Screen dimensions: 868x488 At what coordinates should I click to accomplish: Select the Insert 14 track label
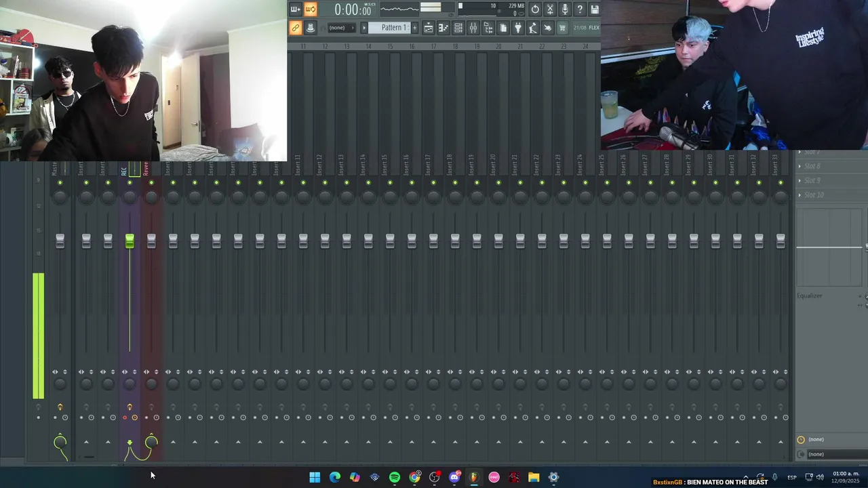pyautogui.click(x=363, y=166)
